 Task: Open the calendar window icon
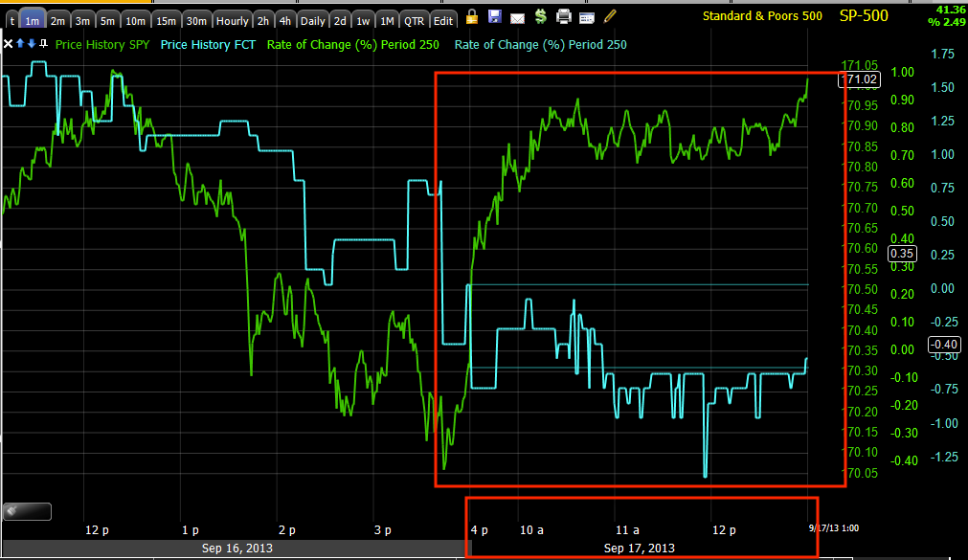click(x=587, y=18)
